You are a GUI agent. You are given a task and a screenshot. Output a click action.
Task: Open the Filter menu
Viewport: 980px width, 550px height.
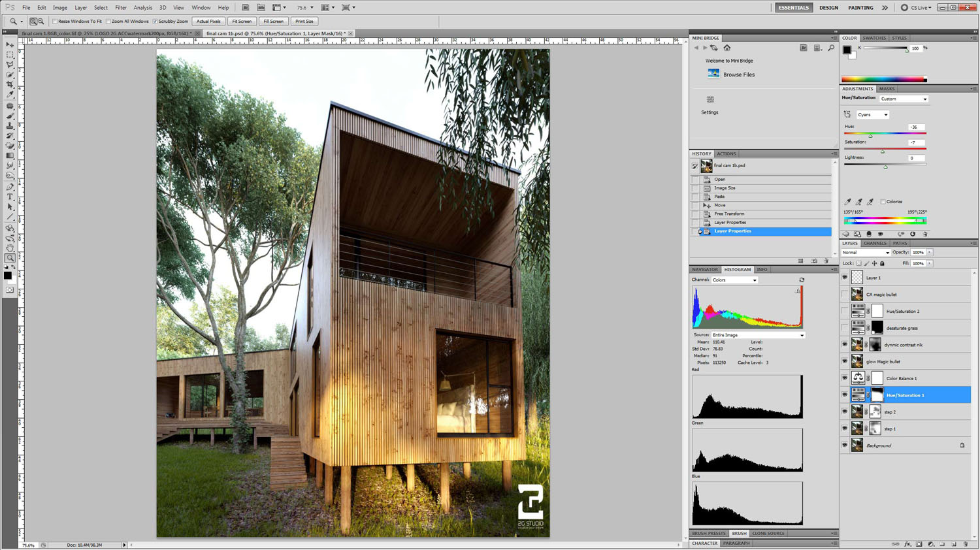pyautogui.click(x=121, y=8)
